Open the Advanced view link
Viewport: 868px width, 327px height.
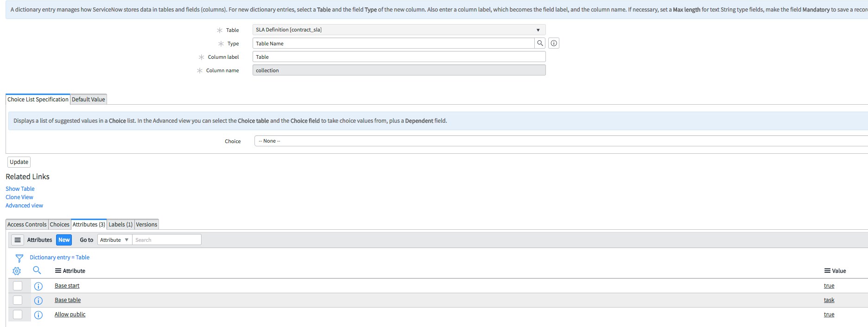pos(24,206)
